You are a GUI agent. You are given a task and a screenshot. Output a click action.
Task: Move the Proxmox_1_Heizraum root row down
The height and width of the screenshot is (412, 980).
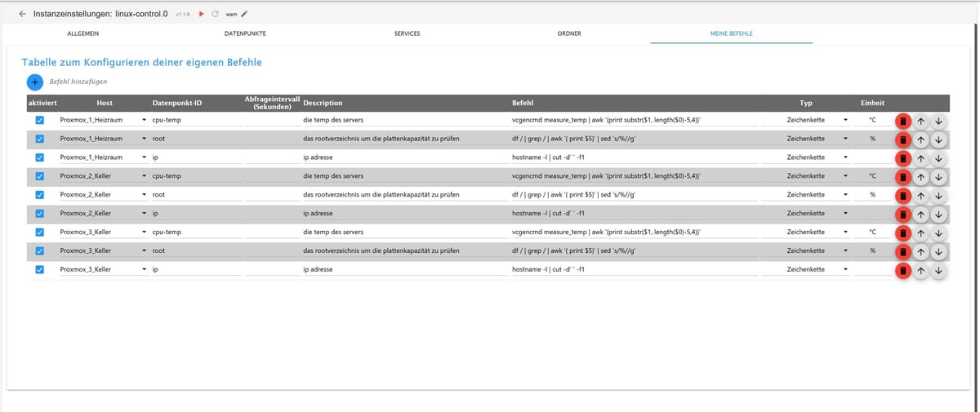(x=938, y=140)
